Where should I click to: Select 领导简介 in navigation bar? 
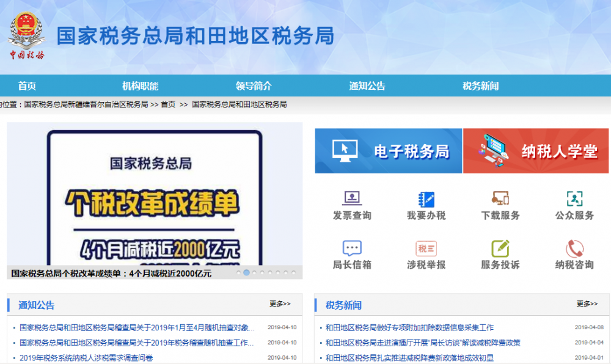click(x=254, y=86)
